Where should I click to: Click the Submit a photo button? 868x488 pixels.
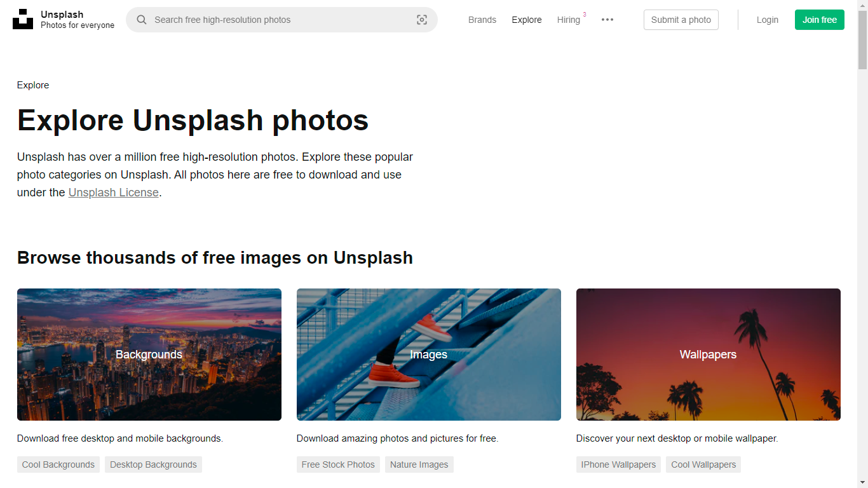[681, 20]
